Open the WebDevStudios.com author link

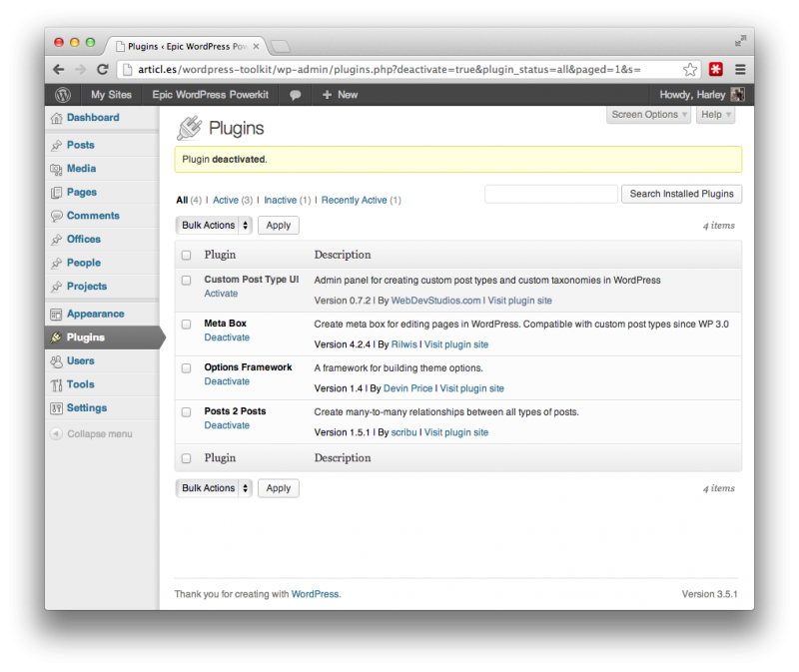click(x=435, y=301)
